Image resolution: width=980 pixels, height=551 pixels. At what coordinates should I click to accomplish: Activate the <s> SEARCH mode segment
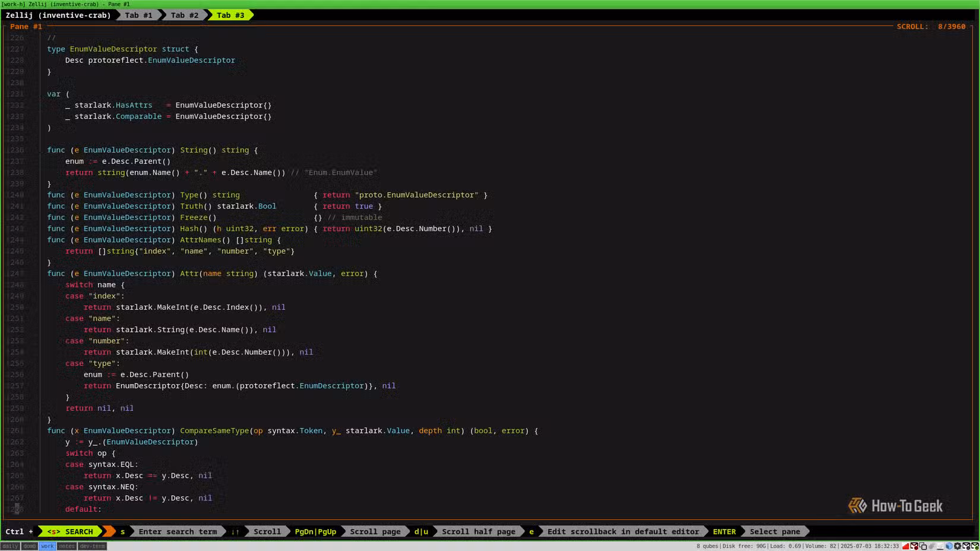(70, 532)
